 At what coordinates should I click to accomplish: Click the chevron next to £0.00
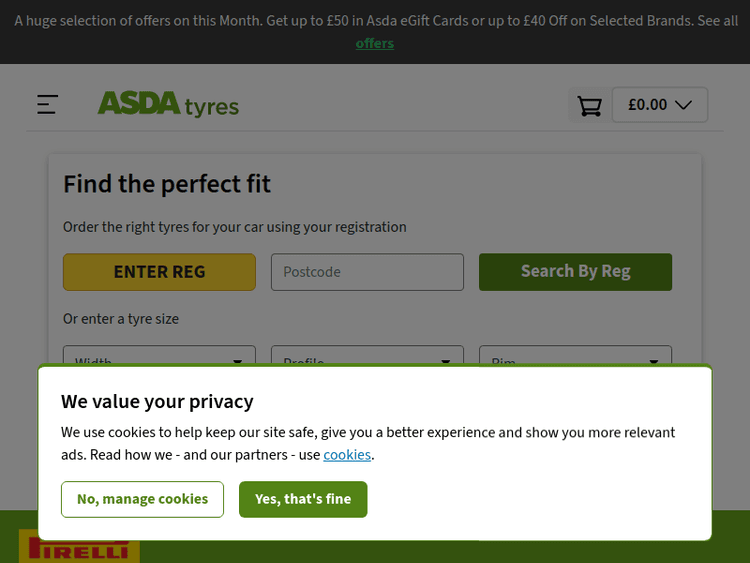684,105
